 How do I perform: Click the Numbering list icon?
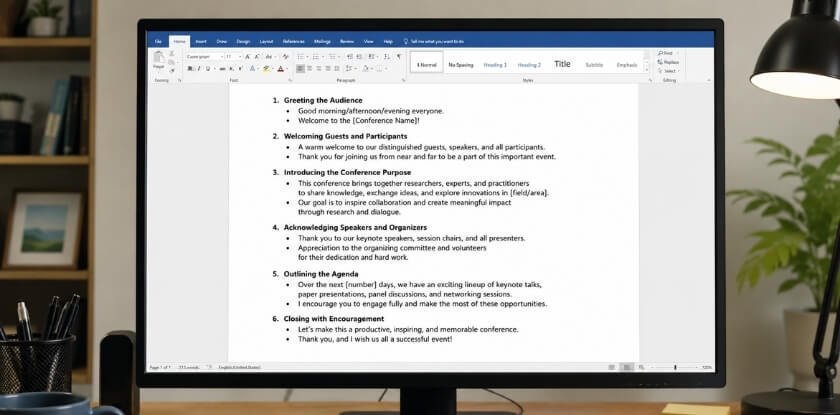point(316,57)
